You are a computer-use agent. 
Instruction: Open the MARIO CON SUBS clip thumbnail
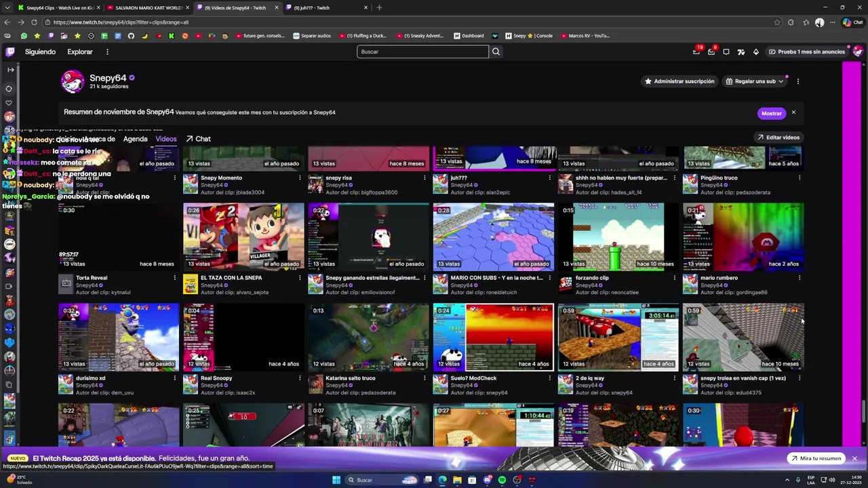pos(494,237)
